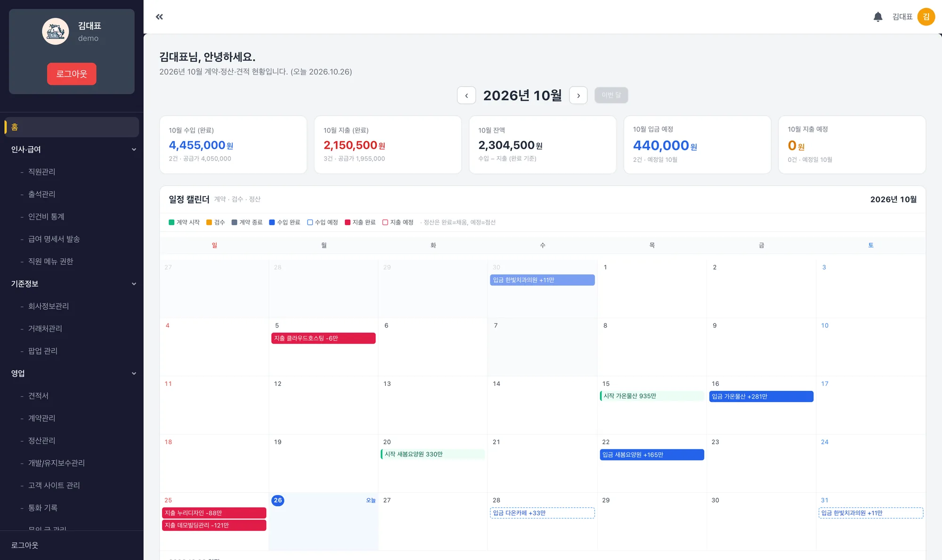Open notifications bell icon
This screenshot has height=560, width=942.
click(878, 17)
